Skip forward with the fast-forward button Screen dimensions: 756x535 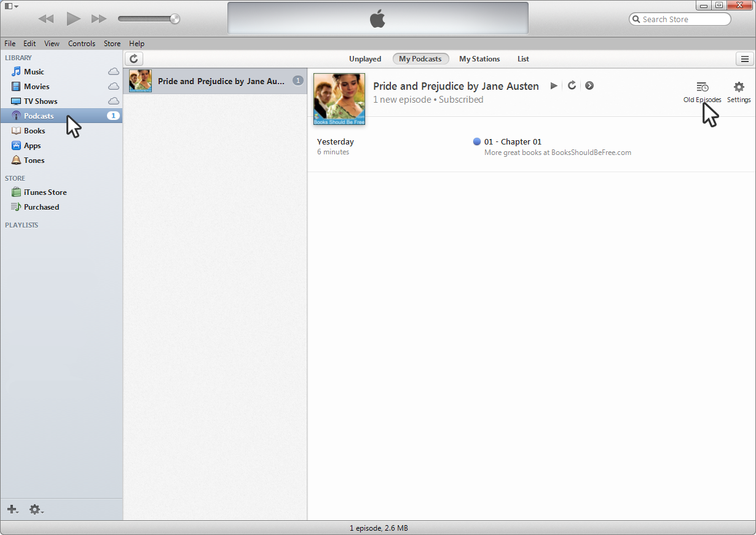coord(99,19)
